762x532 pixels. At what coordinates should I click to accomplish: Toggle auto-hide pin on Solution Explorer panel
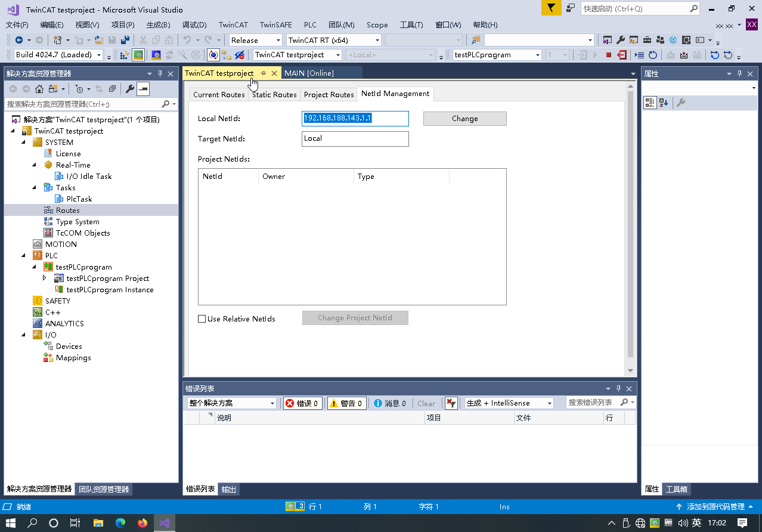pos(160,73)
